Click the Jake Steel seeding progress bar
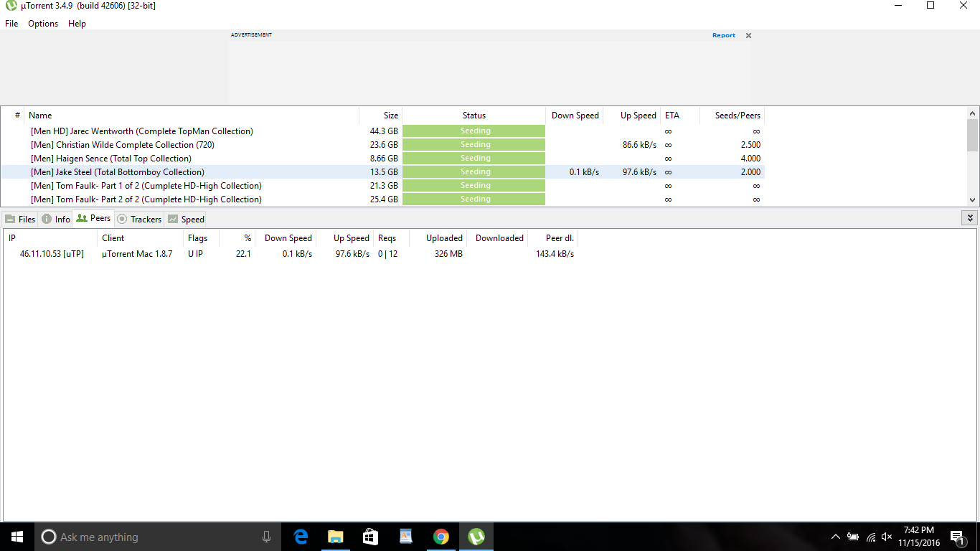This screenshot has width=980, height=551. (474, 172)
